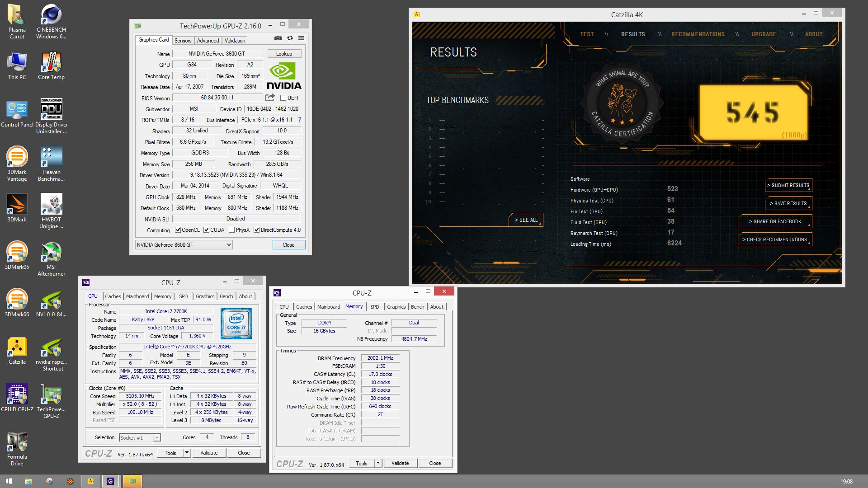The image size is (868, 488).
Task: Switch to GPU-Z Sensors tab
Action: (183, 40)
